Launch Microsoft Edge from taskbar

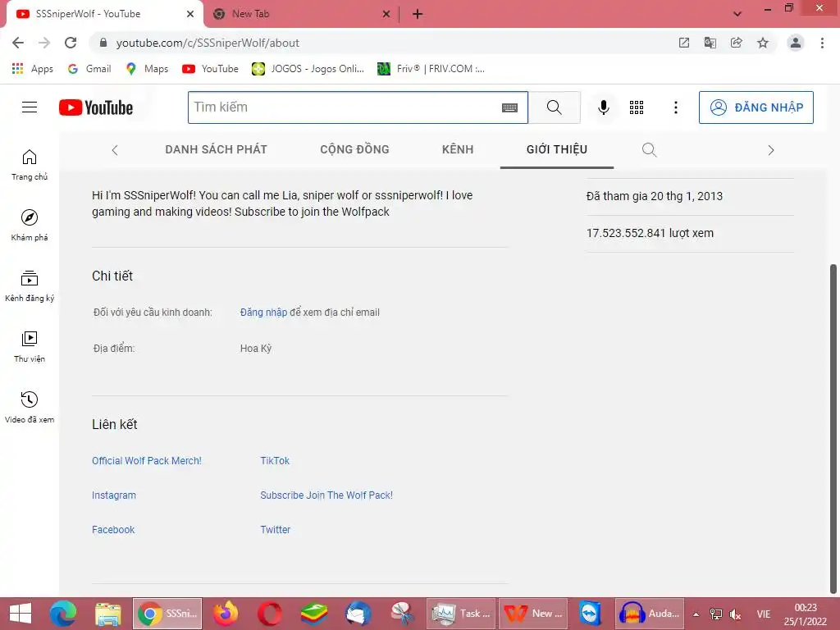click(63, 614)
